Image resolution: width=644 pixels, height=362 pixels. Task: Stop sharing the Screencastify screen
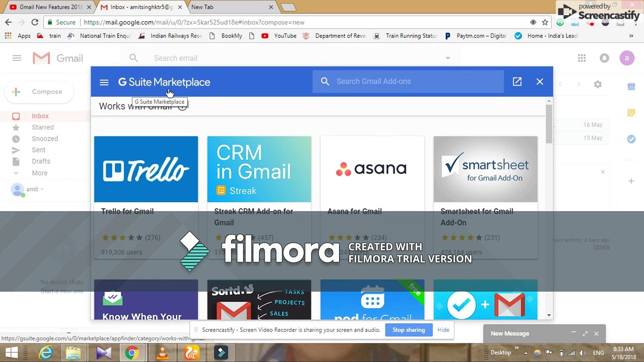(409, 330)
